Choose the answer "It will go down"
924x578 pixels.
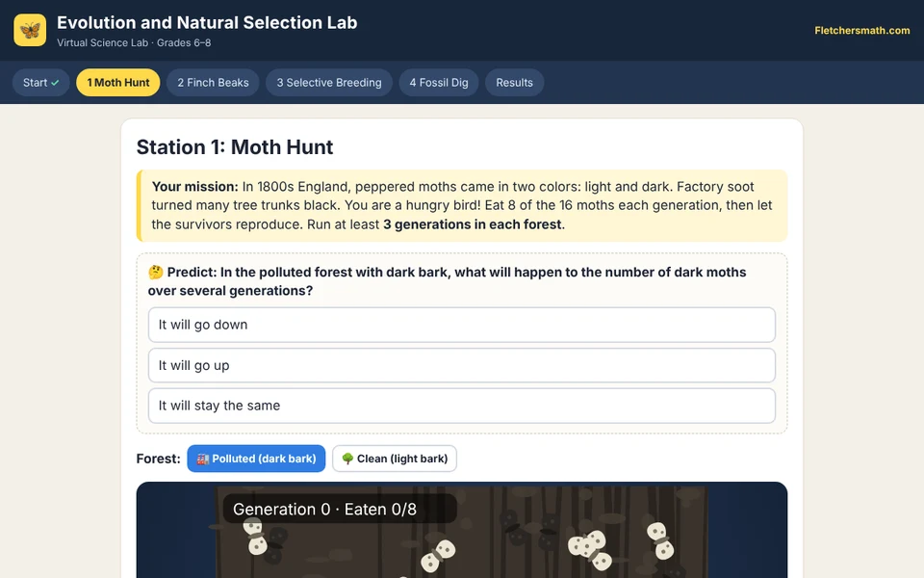tap(461, 325)
